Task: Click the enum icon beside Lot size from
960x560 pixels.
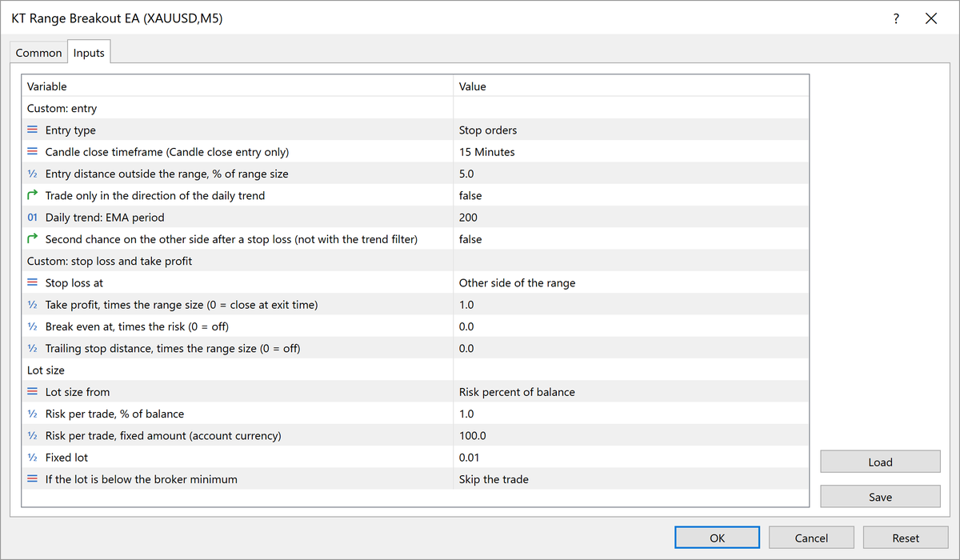Action: click(33, 392)
